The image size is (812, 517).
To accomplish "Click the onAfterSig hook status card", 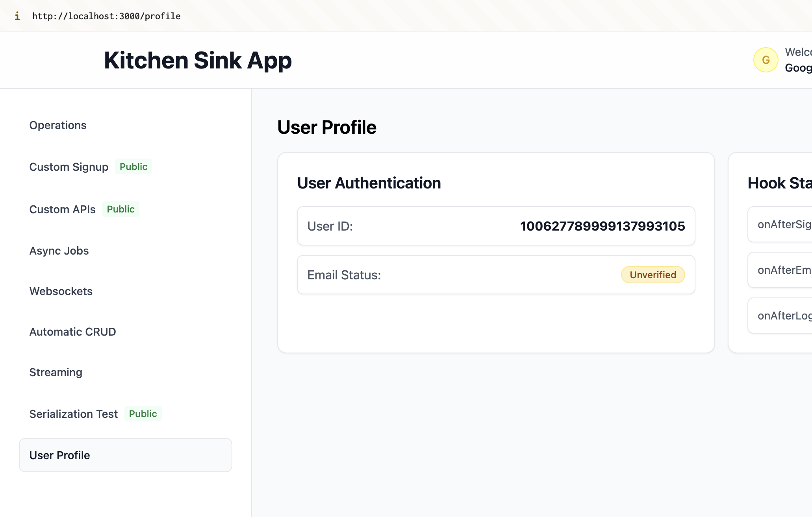I will tap(784, 224).
